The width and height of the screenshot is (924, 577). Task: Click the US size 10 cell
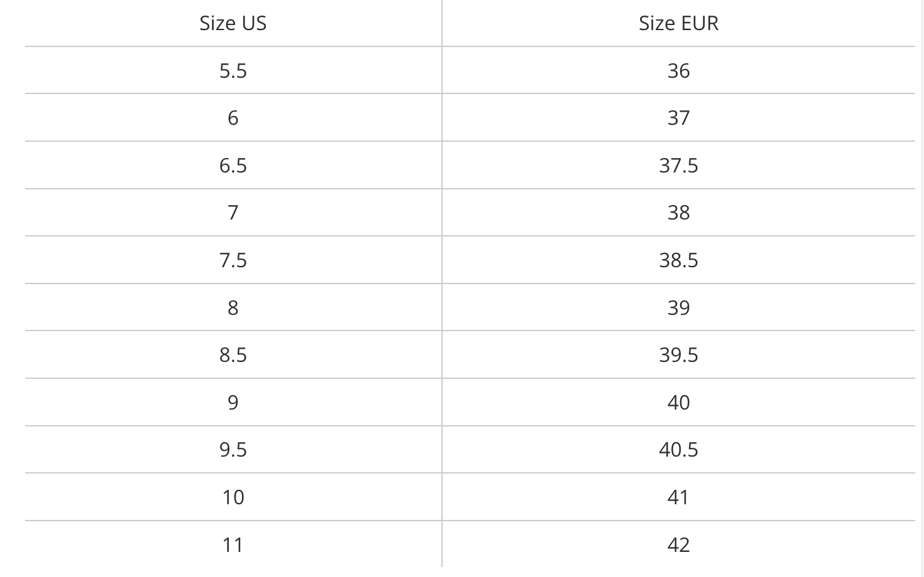click(233, 497)
